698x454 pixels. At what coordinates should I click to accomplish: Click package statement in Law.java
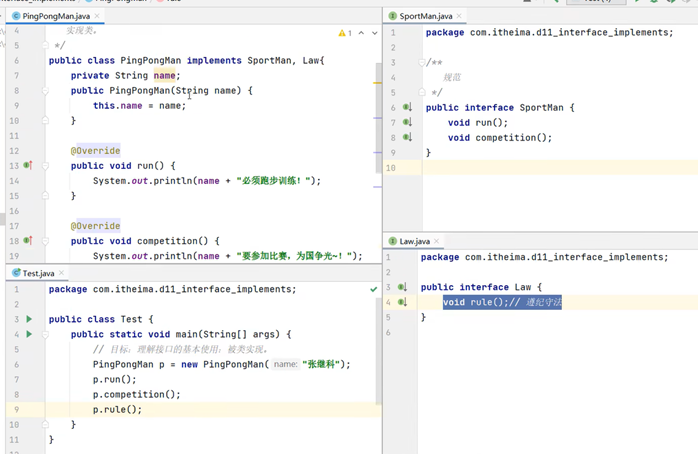(544, 257)
